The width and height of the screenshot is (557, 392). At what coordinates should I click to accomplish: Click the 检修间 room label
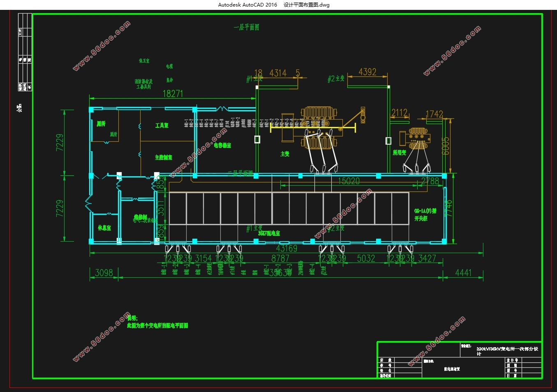[140, 217]
